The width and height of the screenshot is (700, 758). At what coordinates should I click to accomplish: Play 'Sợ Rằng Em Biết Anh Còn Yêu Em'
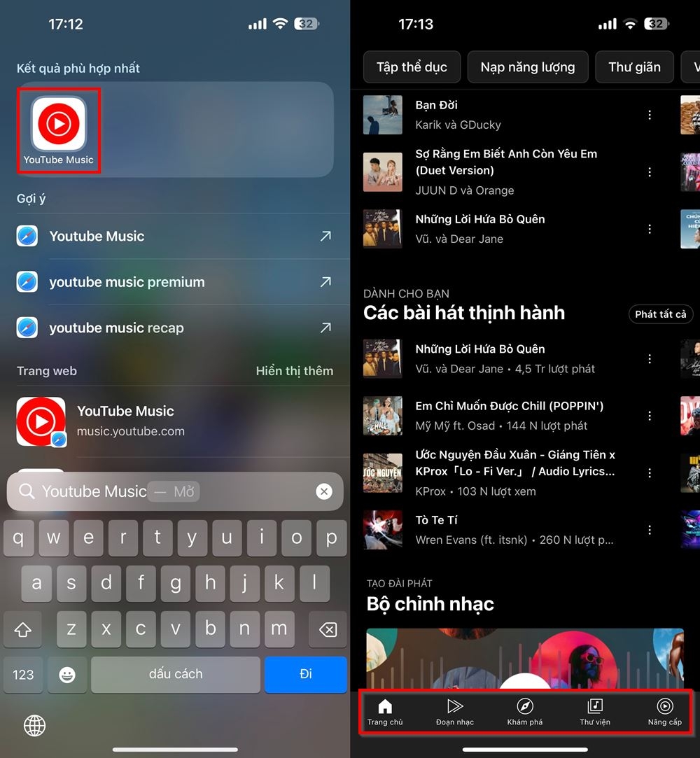(511, 172)
